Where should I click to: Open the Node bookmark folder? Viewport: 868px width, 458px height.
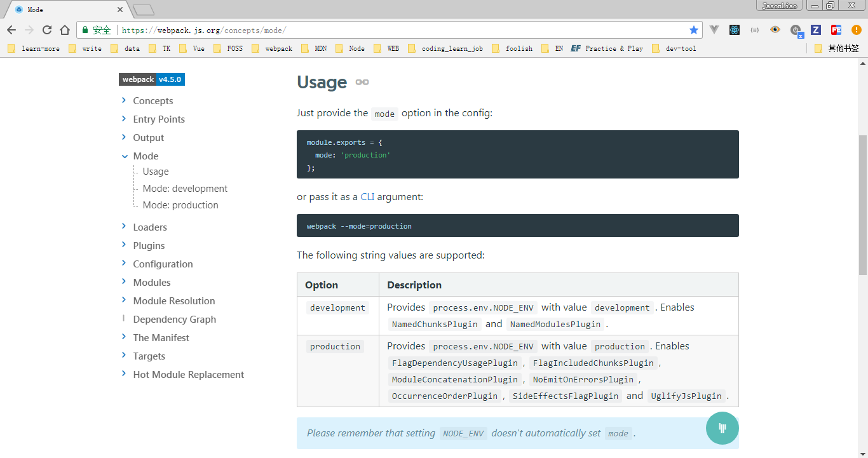point(350,48)
